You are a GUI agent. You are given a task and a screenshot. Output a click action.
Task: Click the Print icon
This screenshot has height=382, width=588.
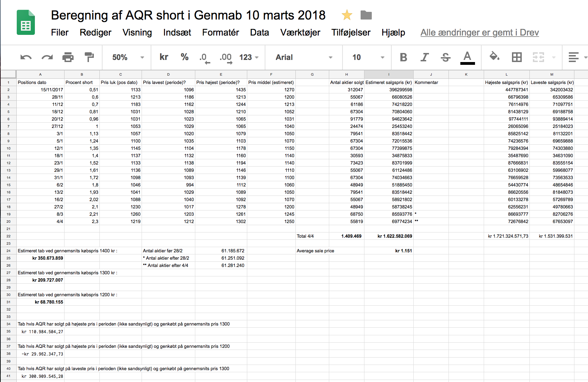pos(68,57)
